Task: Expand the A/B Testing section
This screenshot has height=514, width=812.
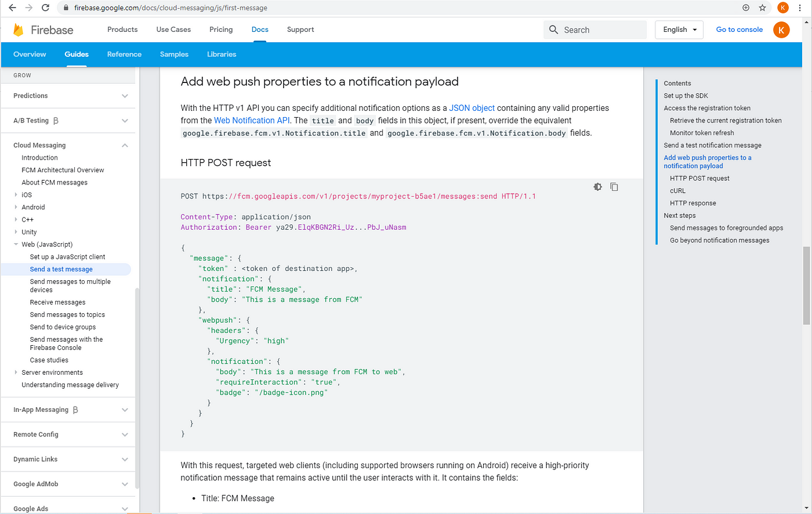Action: [125, 121]
